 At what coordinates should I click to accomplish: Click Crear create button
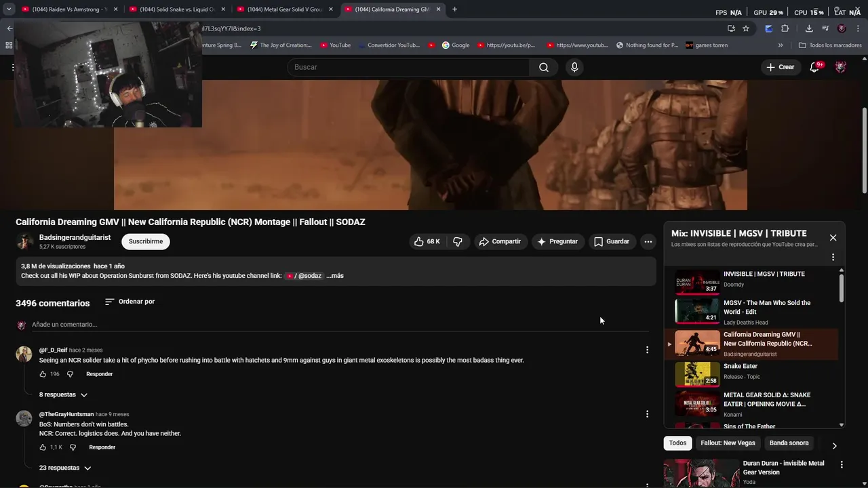[x=780, y=67]
